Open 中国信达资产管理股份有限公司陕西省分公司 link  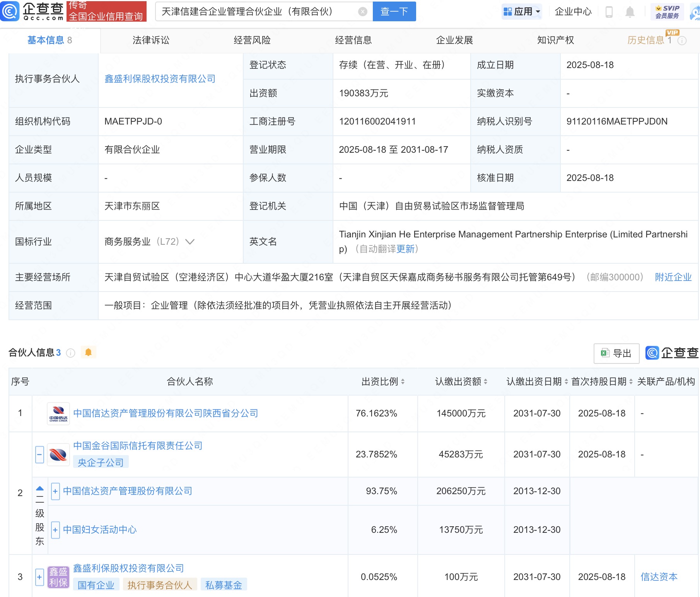click(166, 413)
